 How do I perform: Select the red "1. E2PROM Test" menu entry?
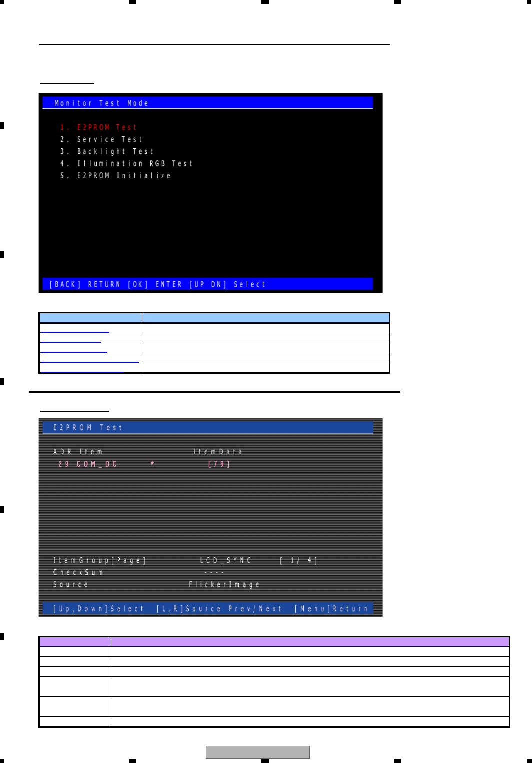(98, 127)
